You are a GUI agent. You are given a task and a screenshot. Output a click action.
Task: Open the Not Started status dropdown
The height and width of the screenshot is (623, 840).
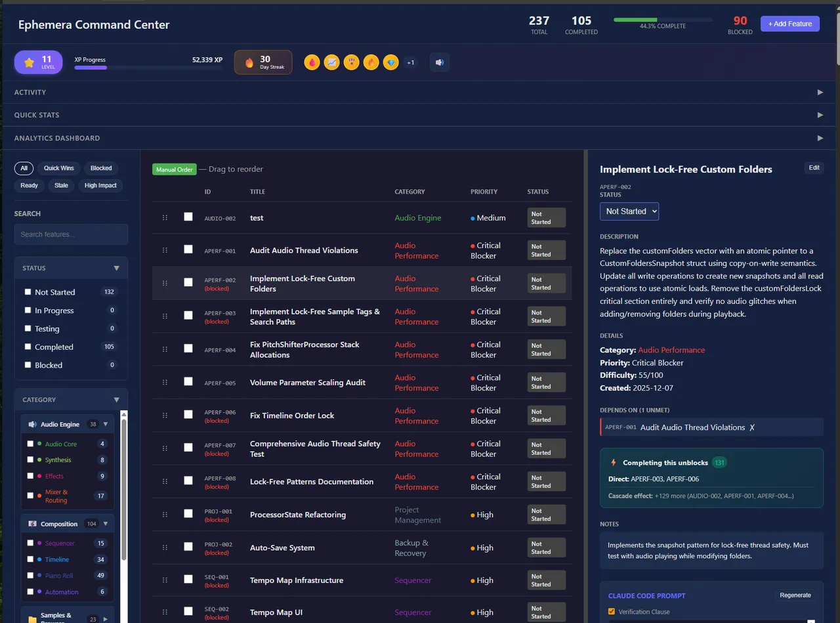click(x=629, y=211)
